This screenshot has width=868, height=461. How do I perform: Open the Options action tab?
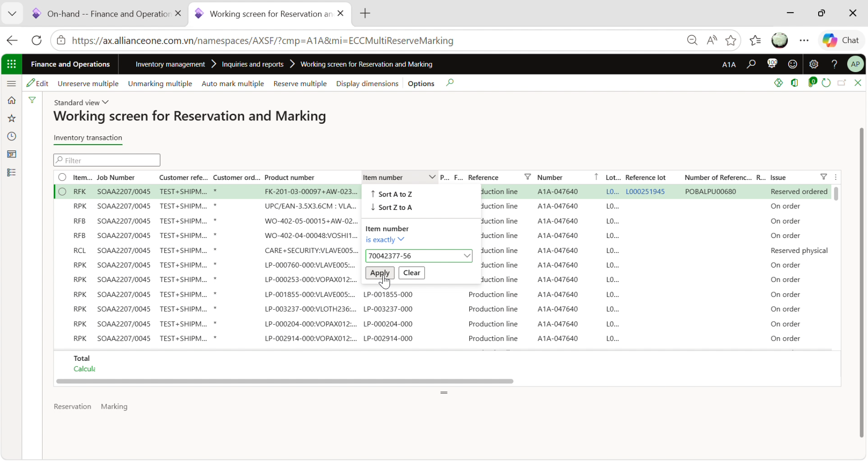point(421,83)
